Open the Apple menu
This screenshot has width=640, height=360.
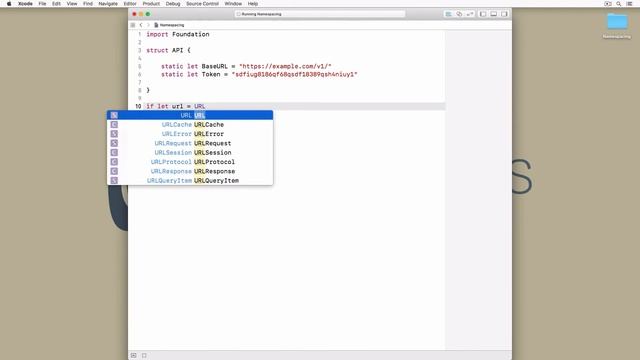coord(9,4)
